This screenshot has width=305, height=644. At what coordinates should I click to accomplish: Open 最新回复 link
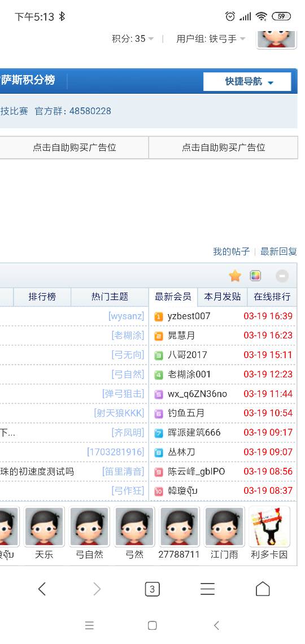278,251
